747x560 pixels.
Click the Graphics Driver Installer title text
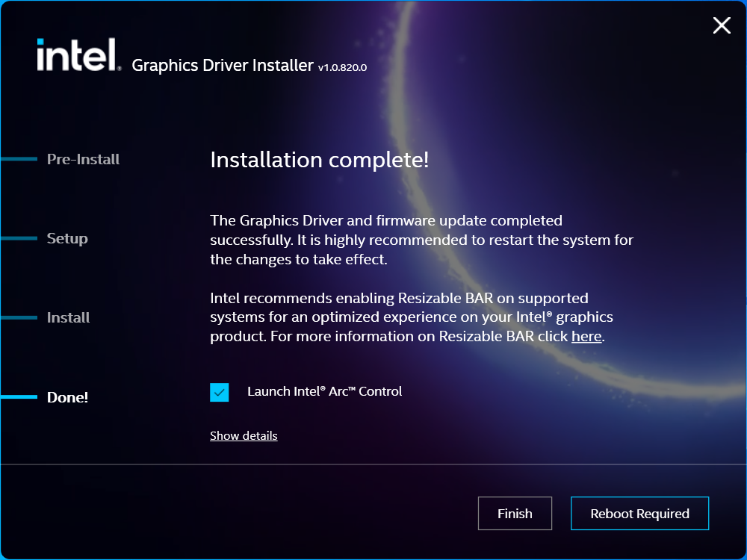[222, 65]
